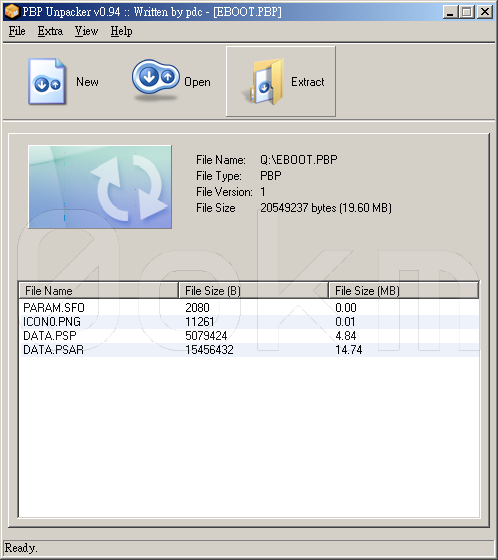
Task: Select the DATA.PSAR file entry
Action: pyautogui.click(x=249, y=350)
